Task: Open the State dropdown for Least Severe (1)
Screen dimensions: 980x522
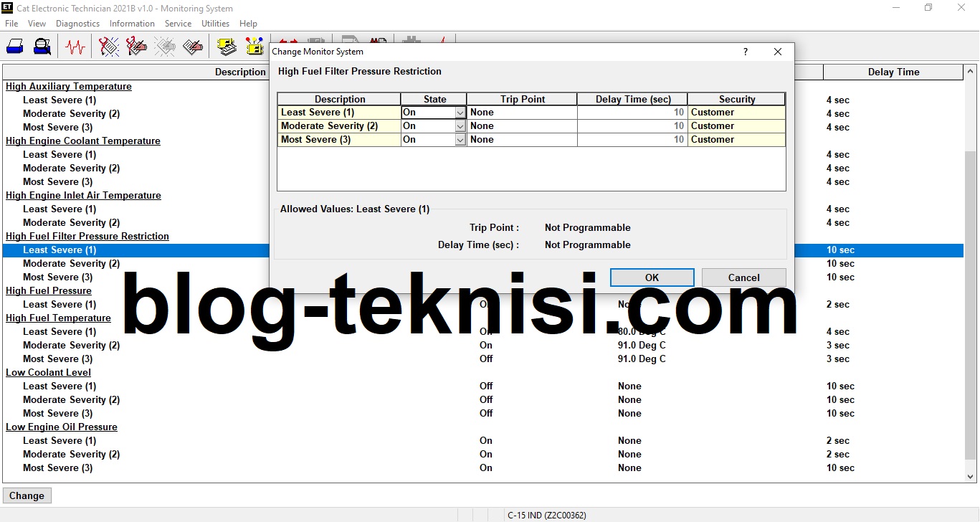Action: tap(460, 112)
